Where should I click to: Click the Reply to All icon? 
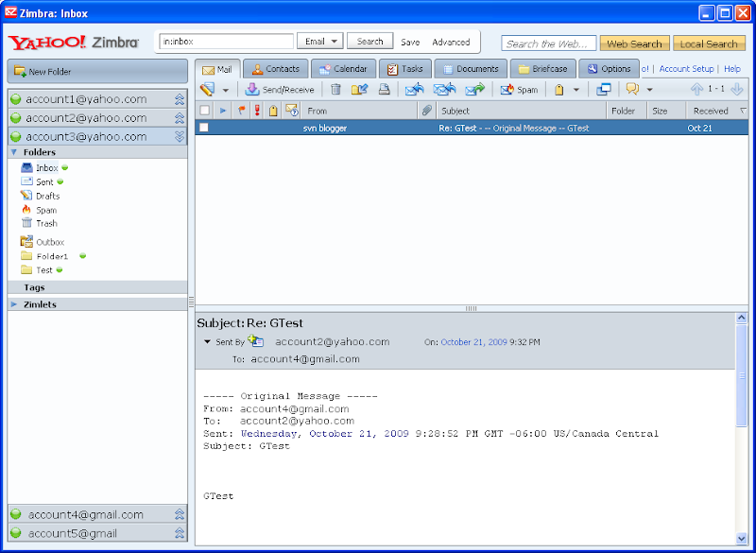444,89
